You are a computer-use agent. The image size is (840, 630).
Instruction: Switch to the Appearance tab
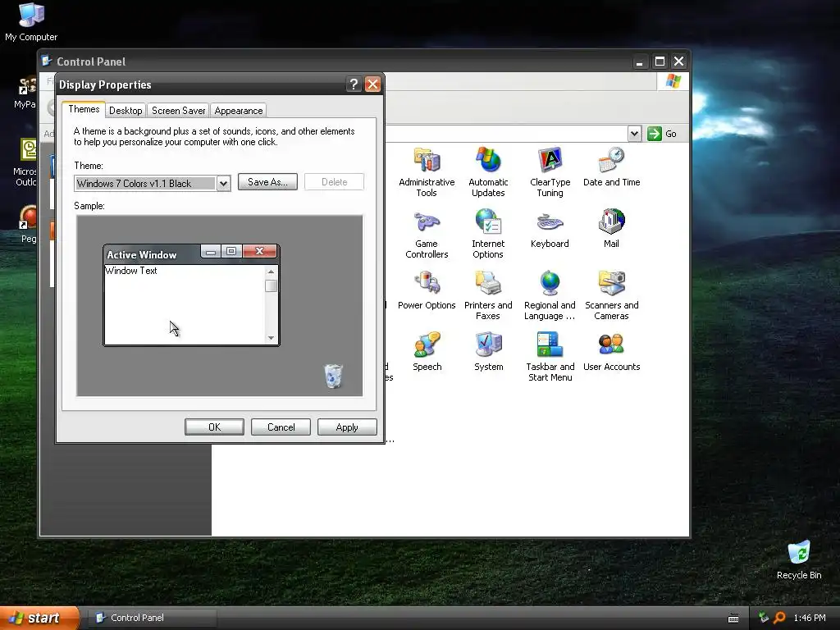point(239,111)
